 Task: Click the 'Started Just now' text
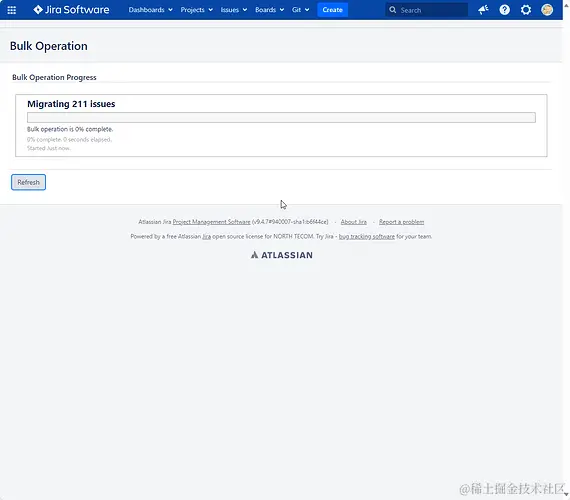pyautogui.click(x=49, y=148)
